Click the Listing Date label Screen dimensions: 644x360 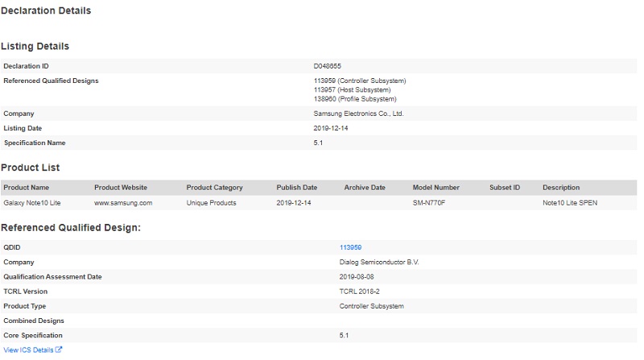pyautogui.click(x=23, y=128)
